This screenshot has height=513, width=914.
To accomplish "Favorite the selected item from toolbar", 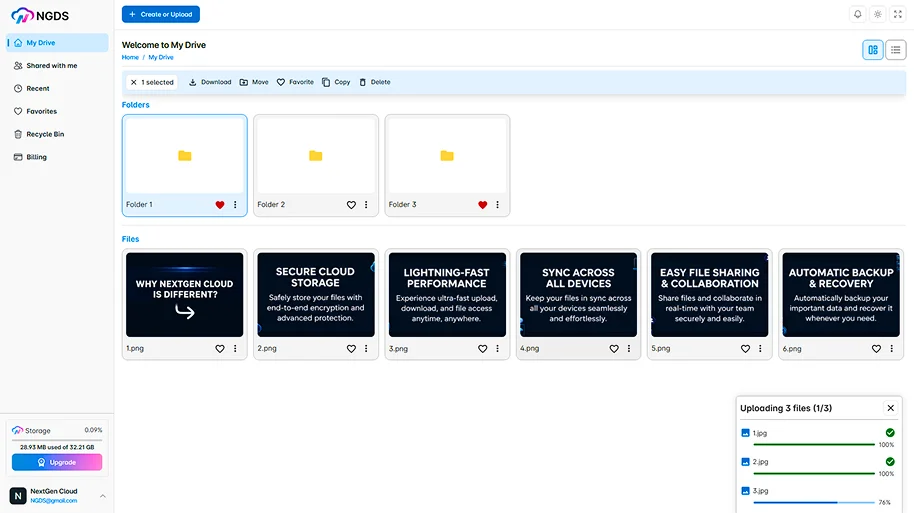I will tap(295, 82).
